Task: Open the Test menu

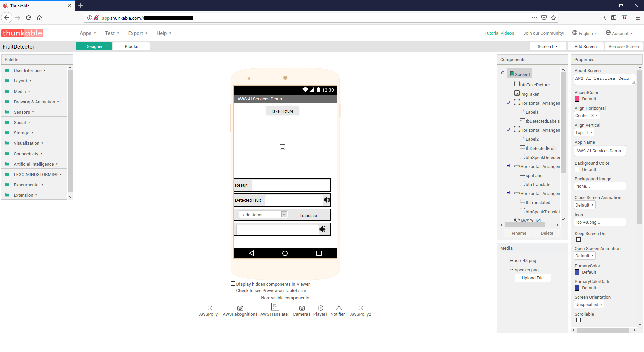Action: pos(112,33)
